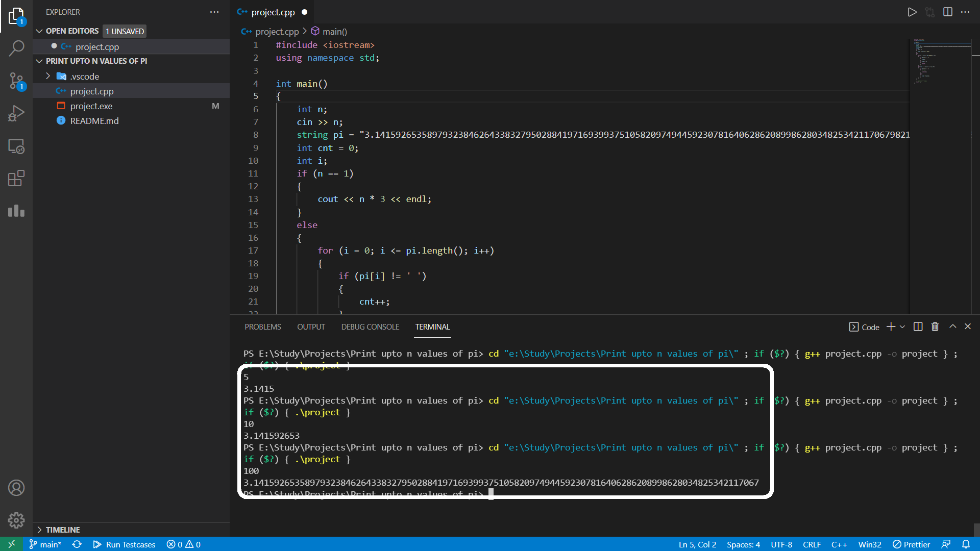Open the Manage settings gear
This screenshot has height=551, width=980.
[x=16, y=520]
